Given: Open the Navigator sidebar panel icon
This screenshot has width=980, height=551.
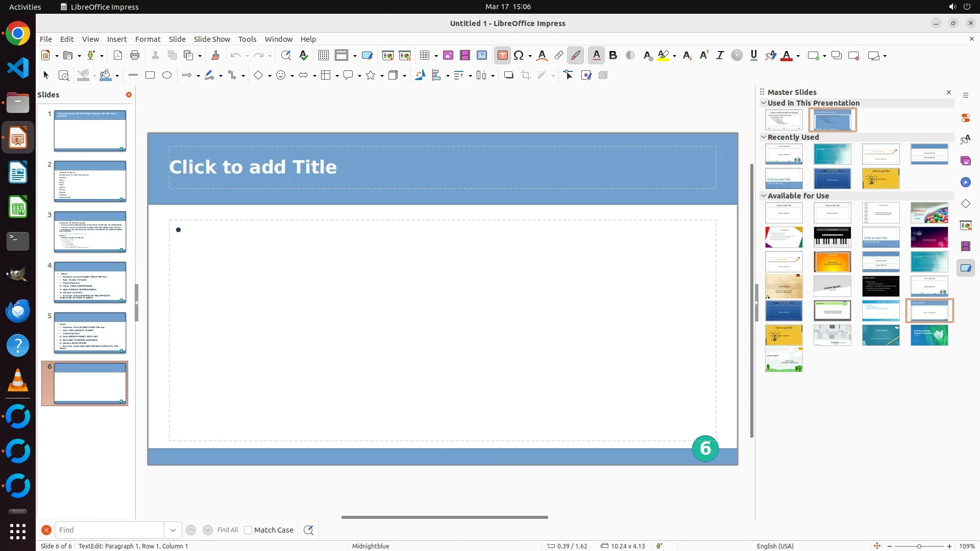Looking at the screenshot, I should [x=965, y=182].
